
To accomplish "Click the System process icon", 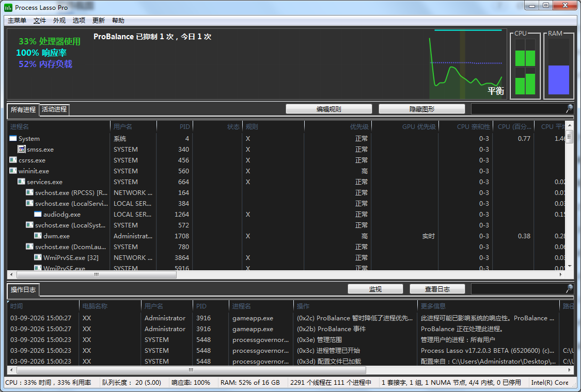I will (x=13, y=139).
